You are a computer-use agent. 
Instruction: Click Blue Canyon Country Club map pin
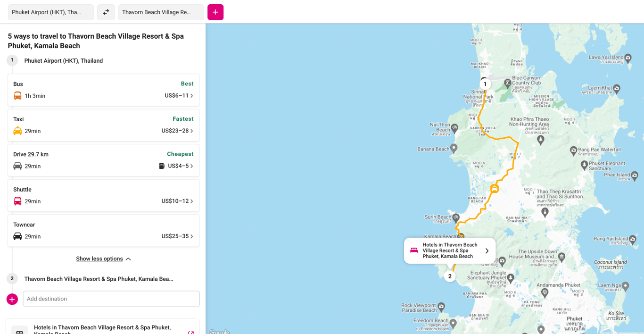[x=507, y=83]
